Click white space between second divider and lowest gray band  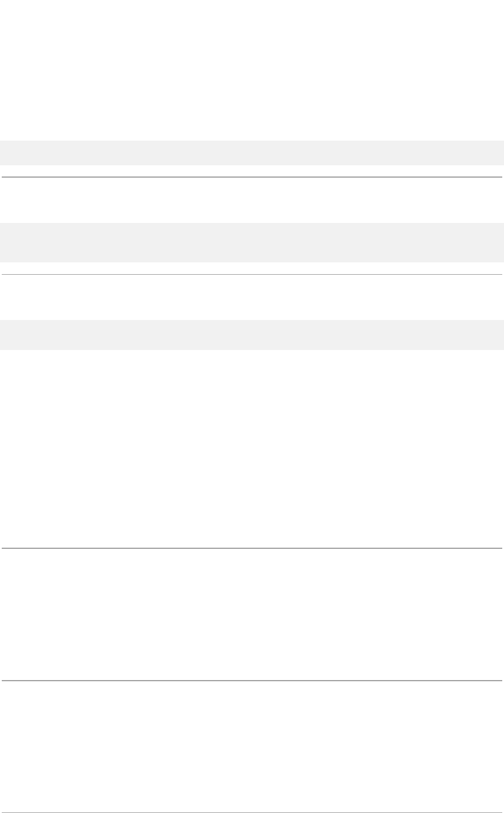pyautogui.click(x=252, y=297)
